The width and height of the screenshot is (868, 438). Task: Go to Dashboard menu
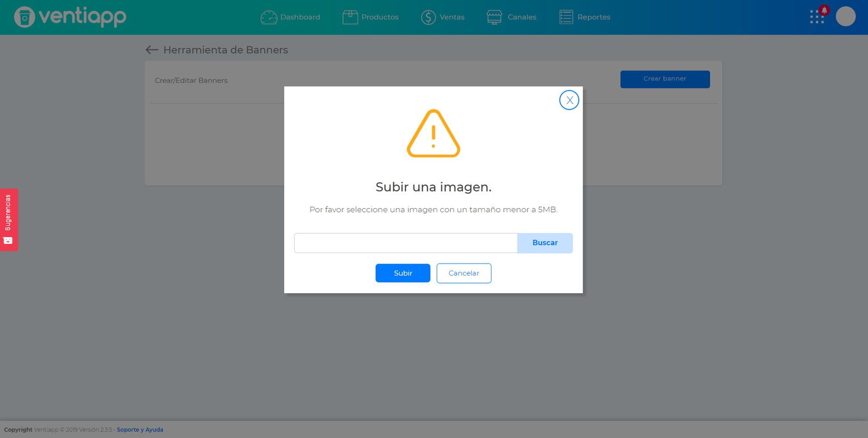click(x=300, y=17)
